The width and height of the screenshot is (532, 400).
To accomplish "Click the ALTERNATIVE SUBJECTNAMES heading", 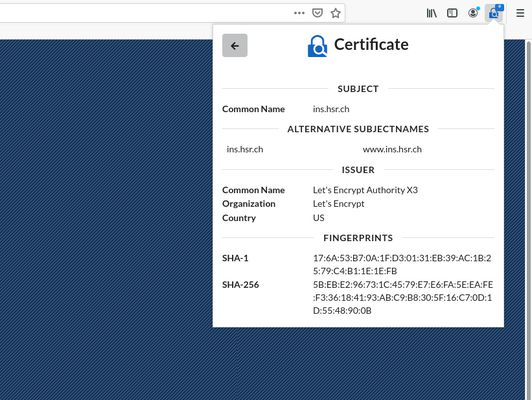I will point(358,129).
